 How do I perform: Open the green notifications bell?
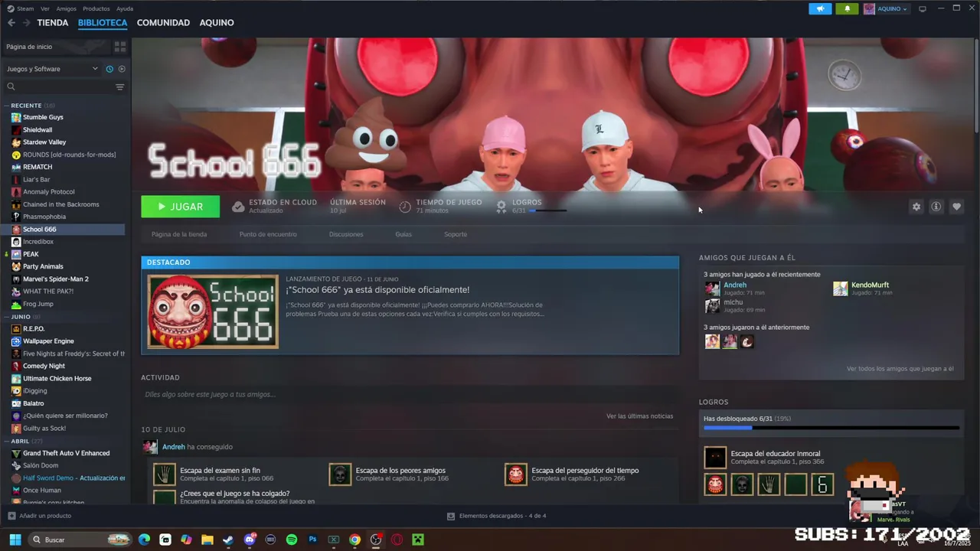coord(847,8)
